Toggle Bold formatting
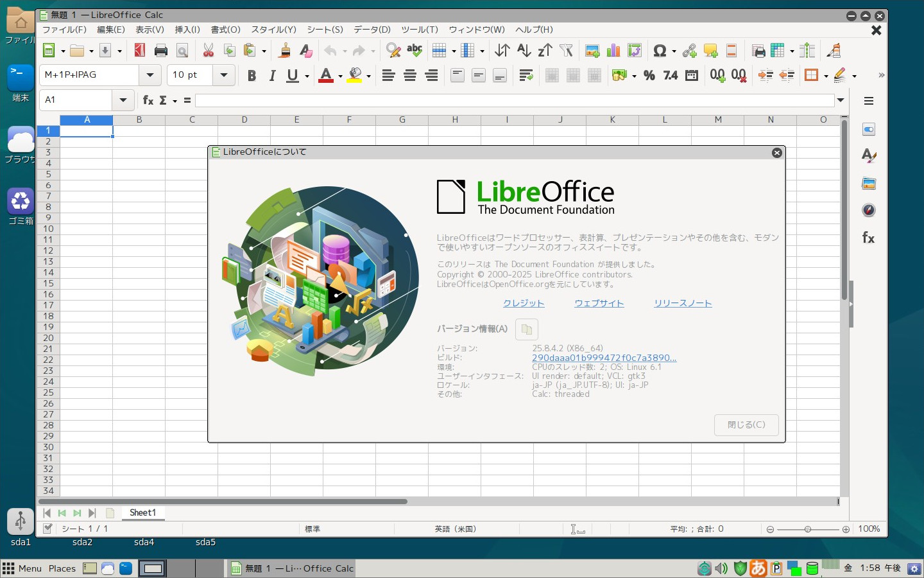 pos(252,76)
